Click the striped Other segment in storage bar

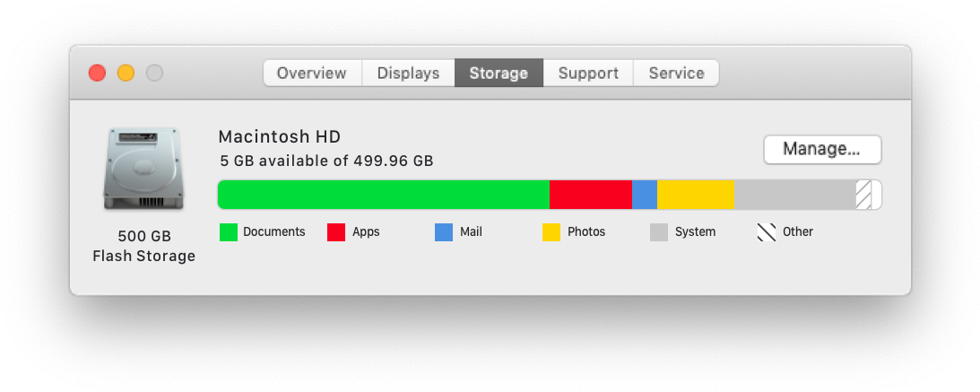click(863, 195)
